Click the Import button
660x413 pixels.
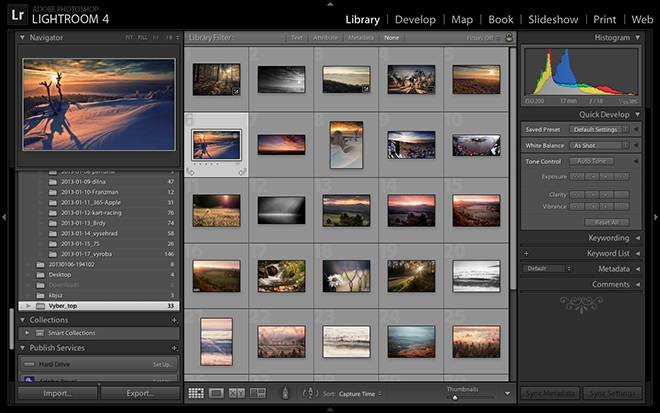coord(57,393)
